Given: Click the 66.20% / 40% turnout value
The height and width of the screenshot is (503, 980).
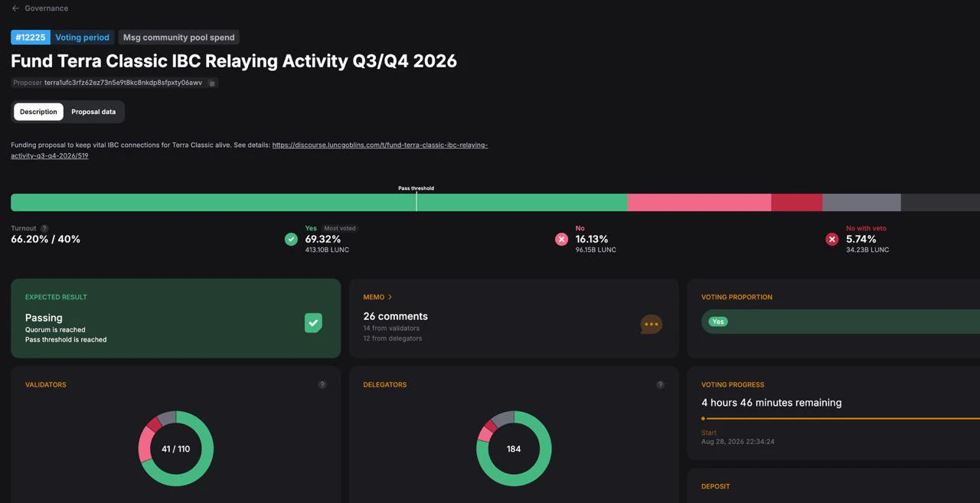Looking at the screenshot, I should click(45, 239).
